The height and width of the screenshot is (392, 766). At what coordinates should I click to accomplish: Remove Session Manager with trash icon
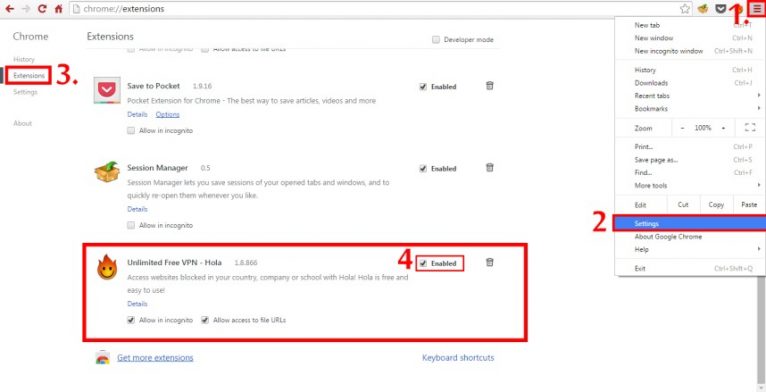[489, 168]
